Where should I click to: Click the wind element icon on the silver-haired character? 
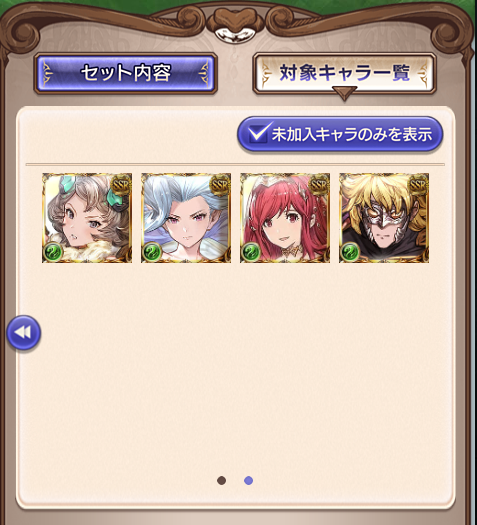pos(152,252)
